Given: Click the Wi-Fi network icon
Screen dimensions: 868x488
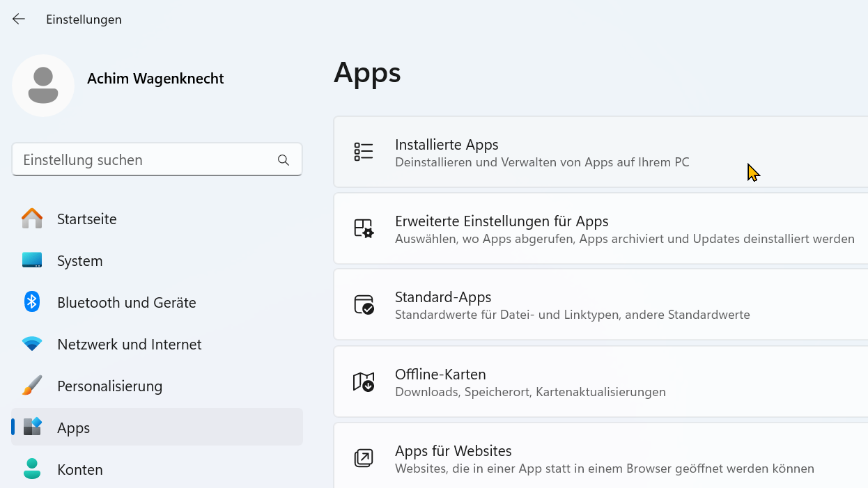Looking at the screenshot, I should click(x=32, y=344).
